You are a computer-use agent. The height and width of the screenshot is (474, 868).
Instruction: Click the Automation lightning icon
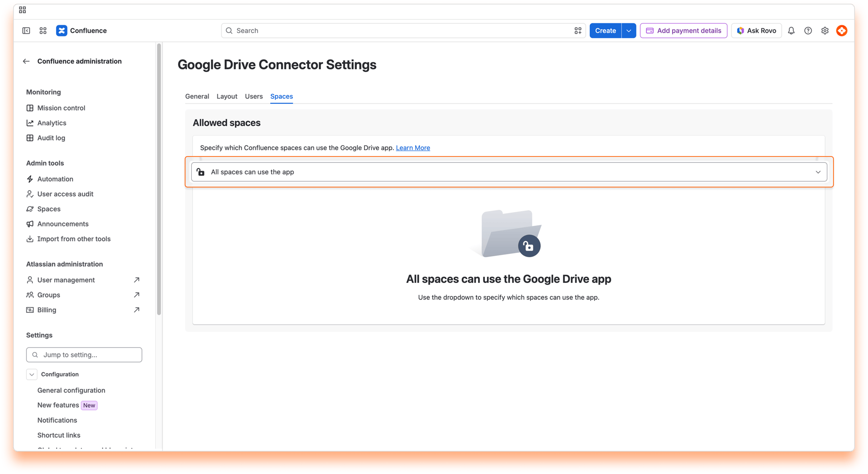30,179
